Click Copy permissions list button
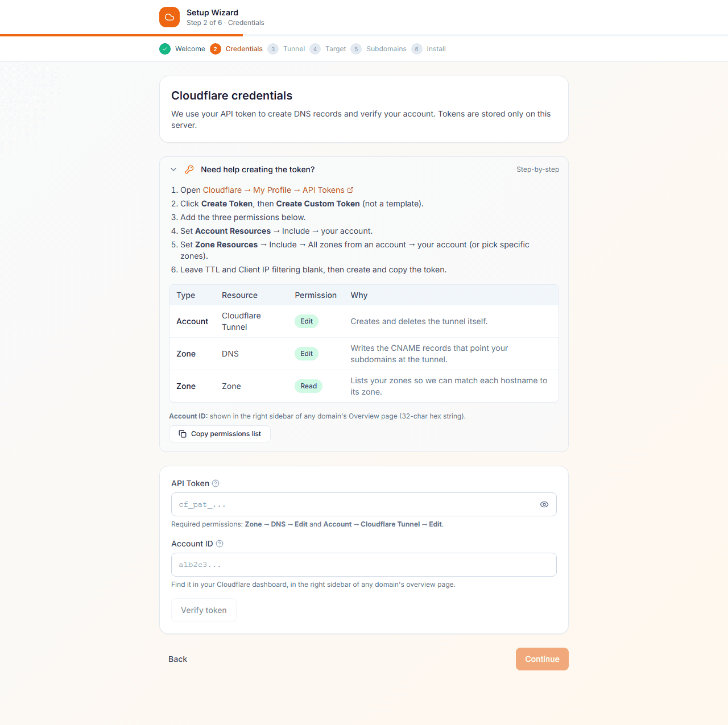The image size is (728, 725). click(x=220, y=434)
